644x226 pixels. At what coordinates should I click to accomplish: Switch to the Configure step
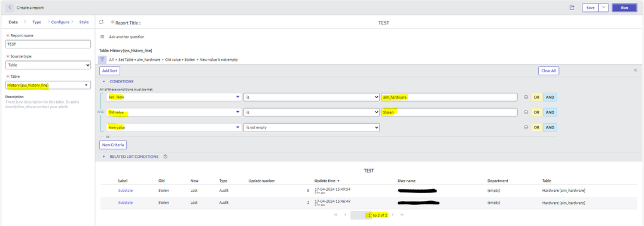click(x=60, y=22)
